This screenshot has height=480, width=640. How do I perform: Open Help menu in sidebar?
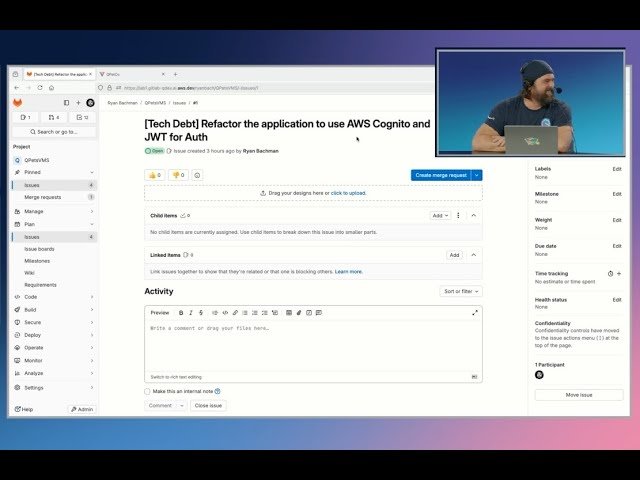tap(24, 409)
